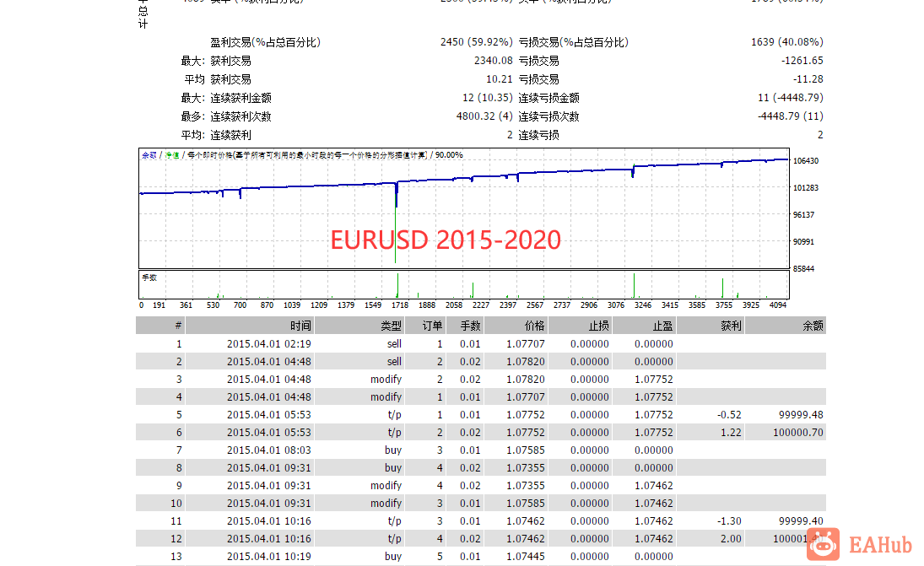Click the 手数 table column header

click(465, 326)
